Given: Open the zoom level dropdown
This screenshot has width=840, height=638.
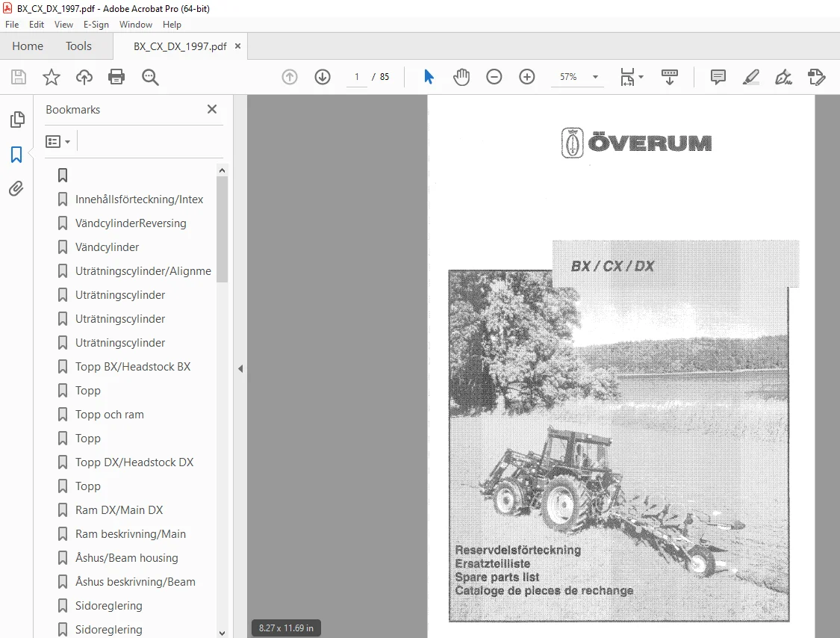Looking at the screenshot, I should [595, 77].
